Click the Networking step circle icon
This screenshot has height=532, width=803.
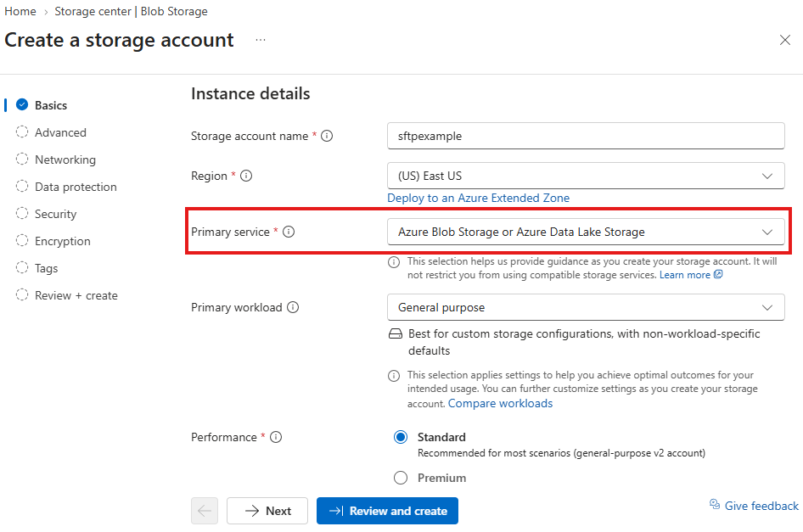click(x=22, y=159)
